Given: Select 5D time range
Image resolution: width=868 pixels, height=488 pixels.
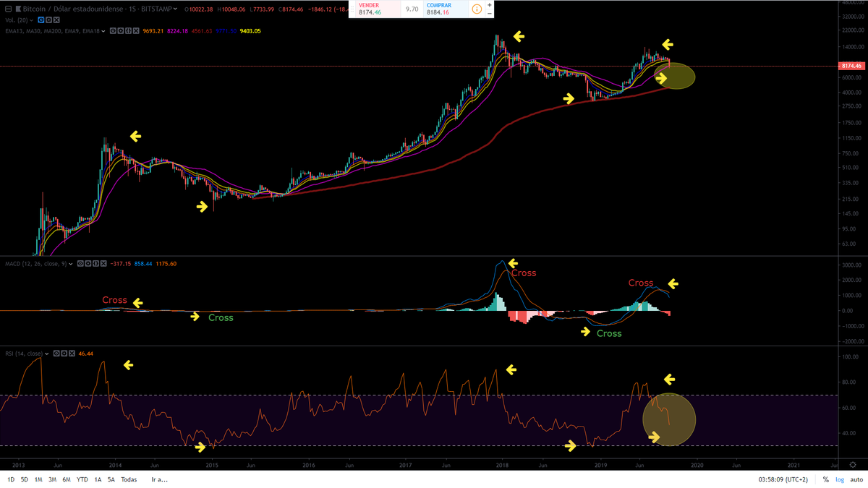Looking at the screenshot, I should [x=25, y=479].
